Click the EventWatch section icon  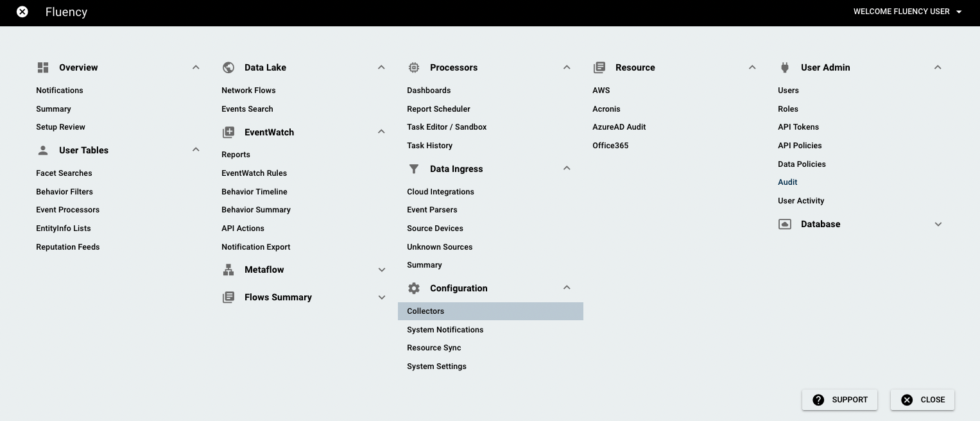(x=228, y=132)
